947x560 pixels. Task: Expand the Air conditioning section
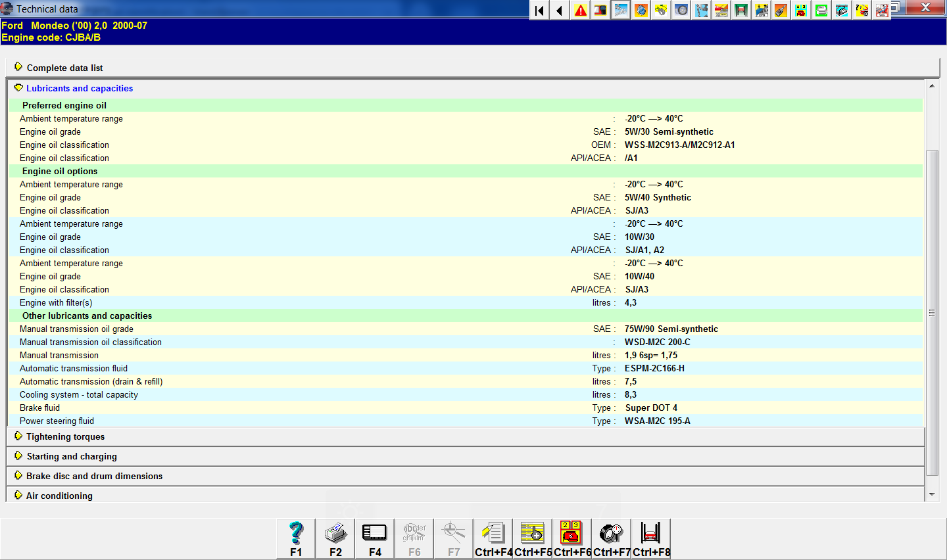point(59,496)
